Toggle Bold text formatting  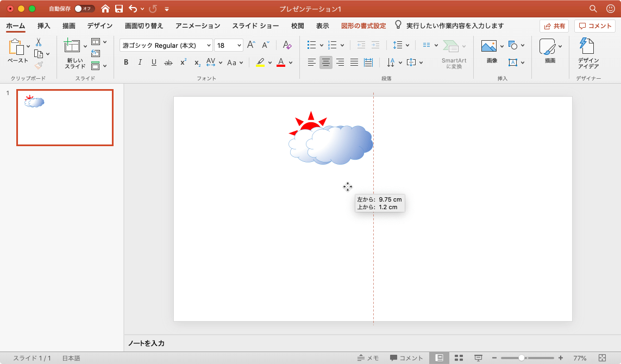click(126, 62)
